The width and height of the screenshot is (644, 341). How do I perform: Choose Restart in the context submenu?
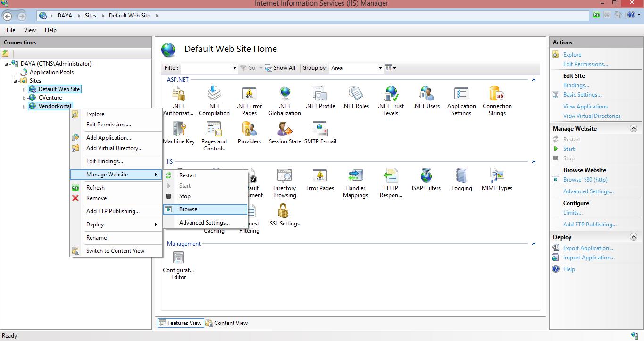click(x=205, y=175)
